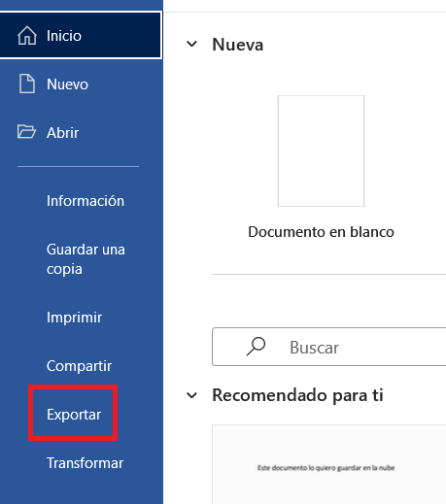The height and width of the screenshot is (504, 446).
Task: Select the Transformar menu item
Action: 85,463
